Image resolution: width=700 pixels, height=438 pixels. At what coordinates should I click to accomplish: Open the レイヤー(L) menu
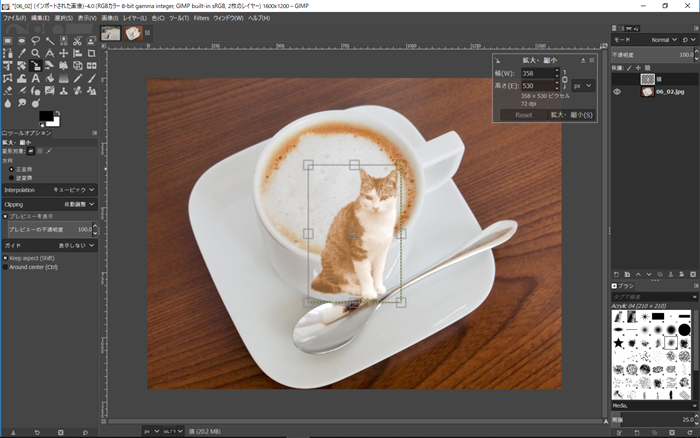pyautogui.click(x=134, y=18)
